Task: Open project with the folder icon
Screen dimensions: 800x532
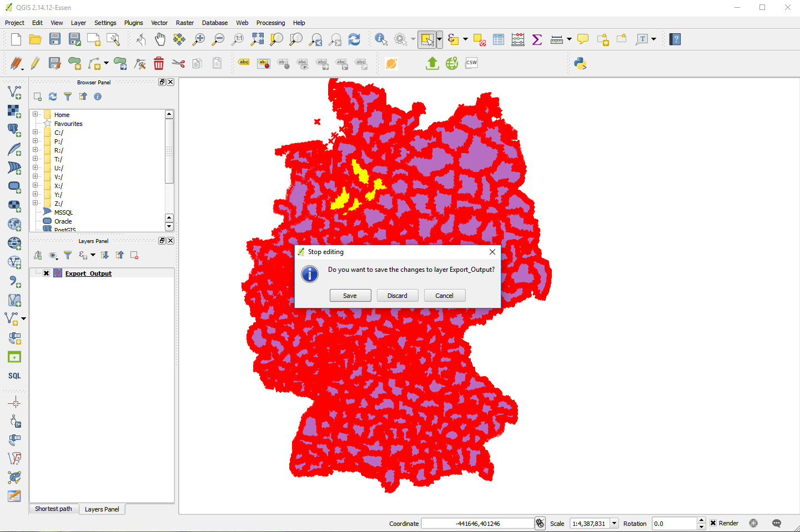Action: tap(35, 39)
